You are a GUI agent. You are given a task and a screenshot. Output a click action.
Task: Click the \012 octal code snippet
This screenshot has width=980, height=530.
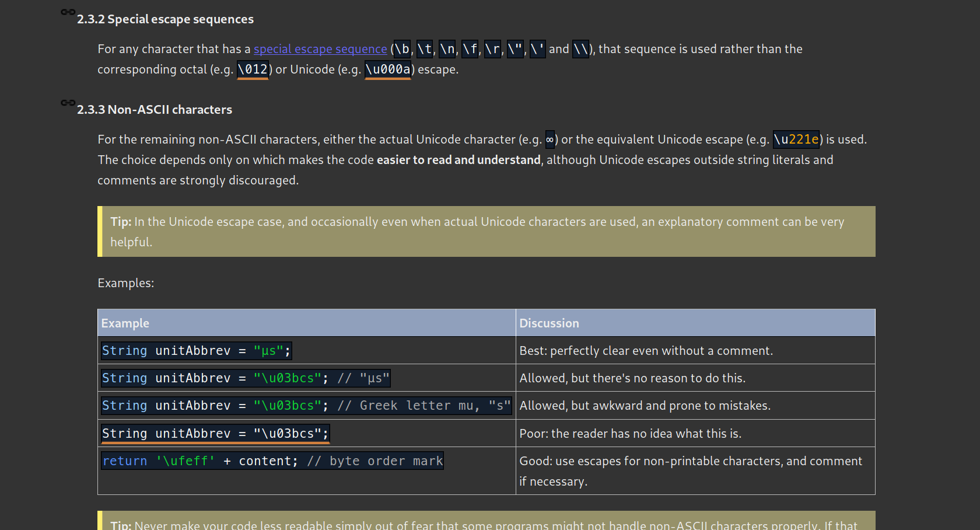253,69
